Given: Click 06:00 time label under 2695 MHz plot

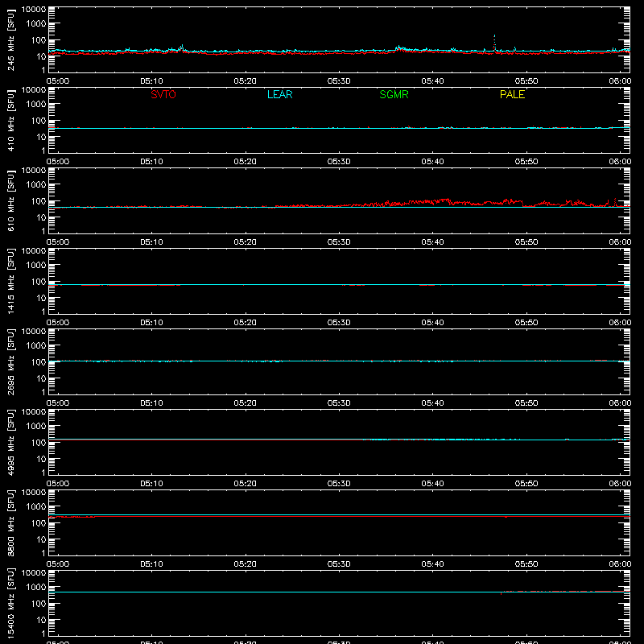Looking at the screenshot, I should (x=620, y=403).
